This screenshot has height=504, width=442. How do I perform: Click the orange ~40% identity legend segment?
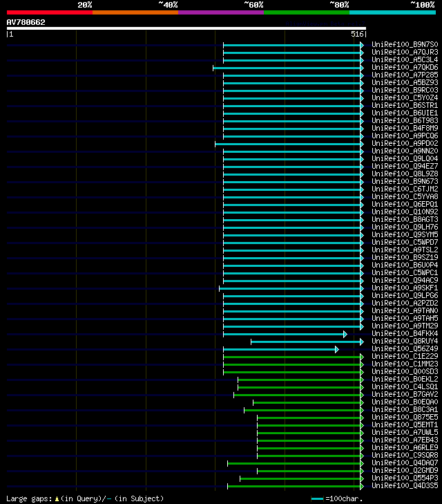click(x=135, y=12)
